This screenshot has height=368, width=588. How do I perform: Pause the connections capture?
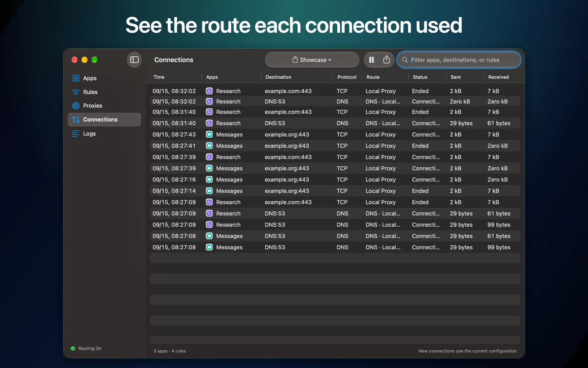pos(372,60)
